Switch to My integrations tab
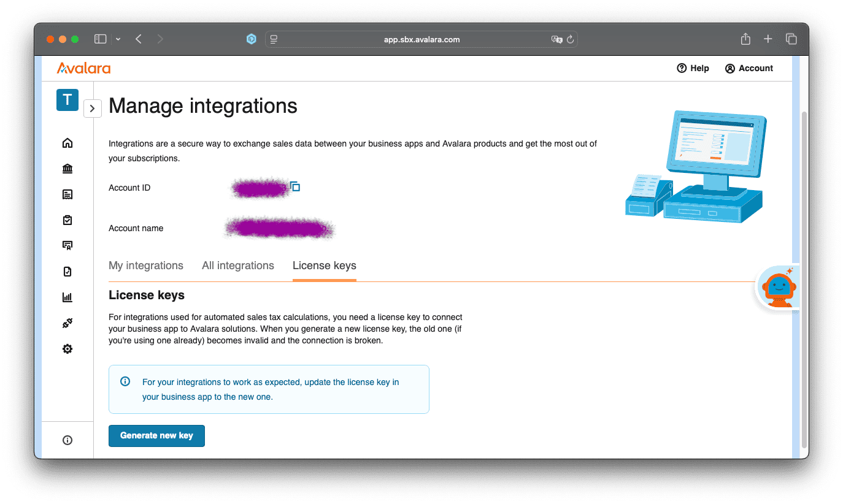Viewport: 843px width, 504px height. click(x=146, y=265)
